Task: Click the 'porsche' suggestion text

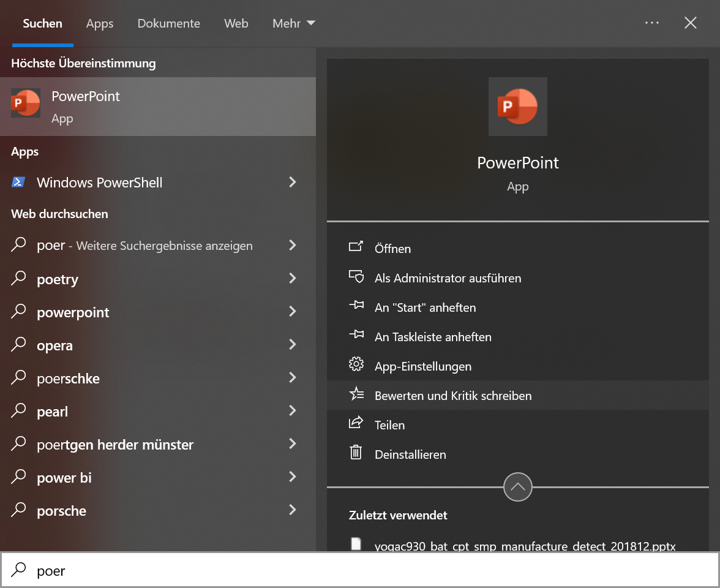Action: click(61, 511)
